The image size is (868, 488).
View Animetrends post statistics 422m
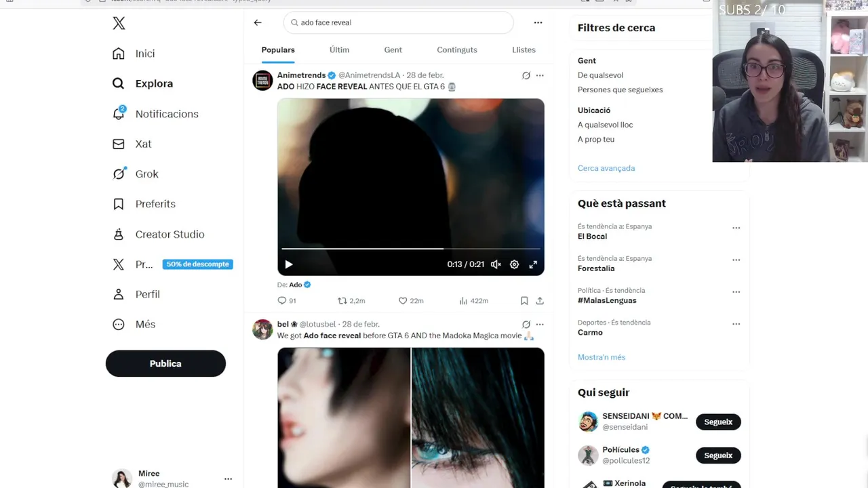point(473,301)
